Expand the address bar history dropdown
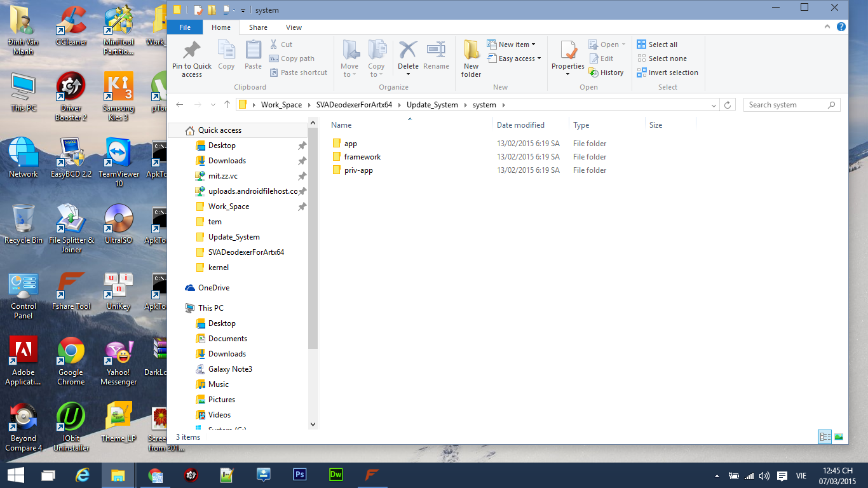This screenshot has width=868, height=488. 715,105
